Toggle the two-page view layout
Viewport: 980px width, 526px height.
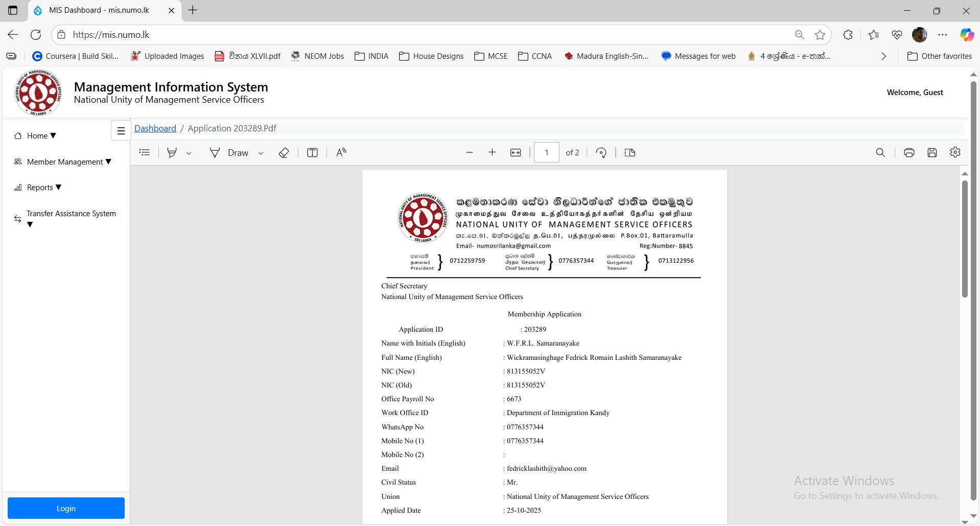coord(629,152)
